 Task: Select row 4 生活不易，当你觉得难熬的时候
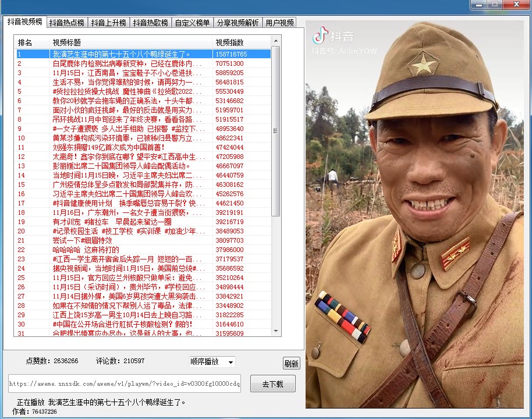pyautogui.click(x=144, y=82)
